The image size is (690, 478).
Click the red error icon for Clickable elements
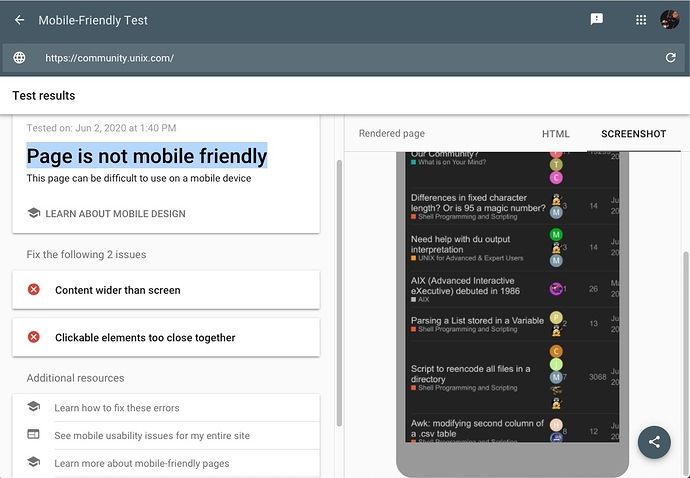[x=33, y=337]
